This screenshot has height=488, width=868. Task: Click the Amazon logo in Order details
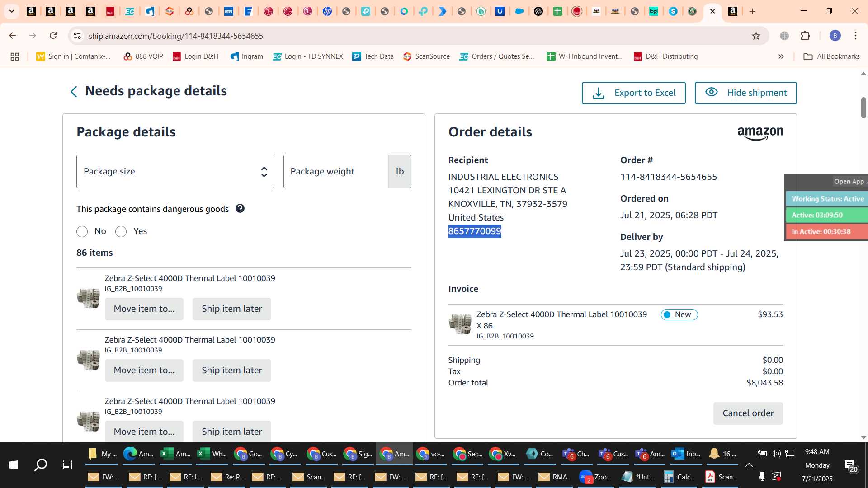coord(760,133)
